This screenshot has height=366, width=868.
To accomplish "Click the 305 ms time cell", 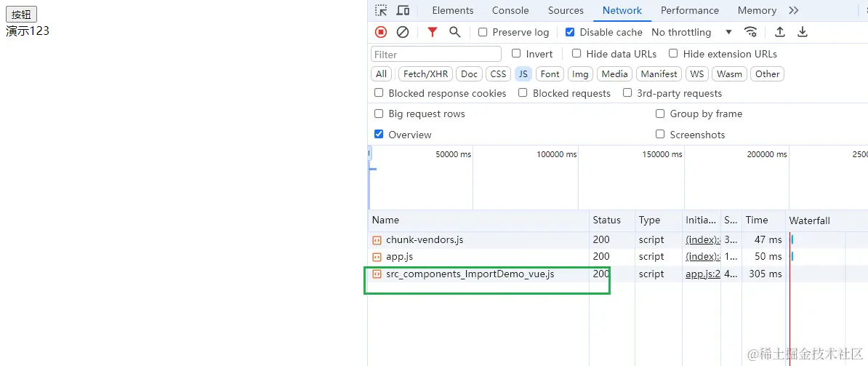I will tap(765, 274).
